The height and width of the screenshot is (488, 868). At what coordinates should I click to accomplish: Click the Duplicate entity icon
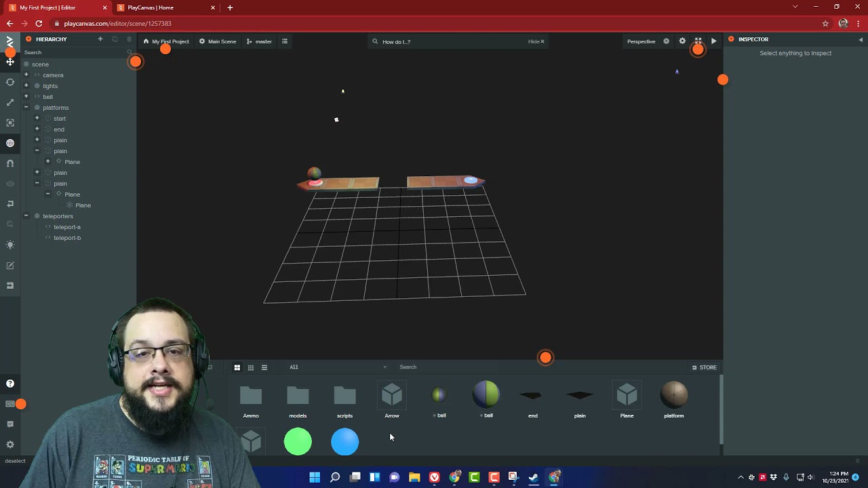[x=115, y=39]
